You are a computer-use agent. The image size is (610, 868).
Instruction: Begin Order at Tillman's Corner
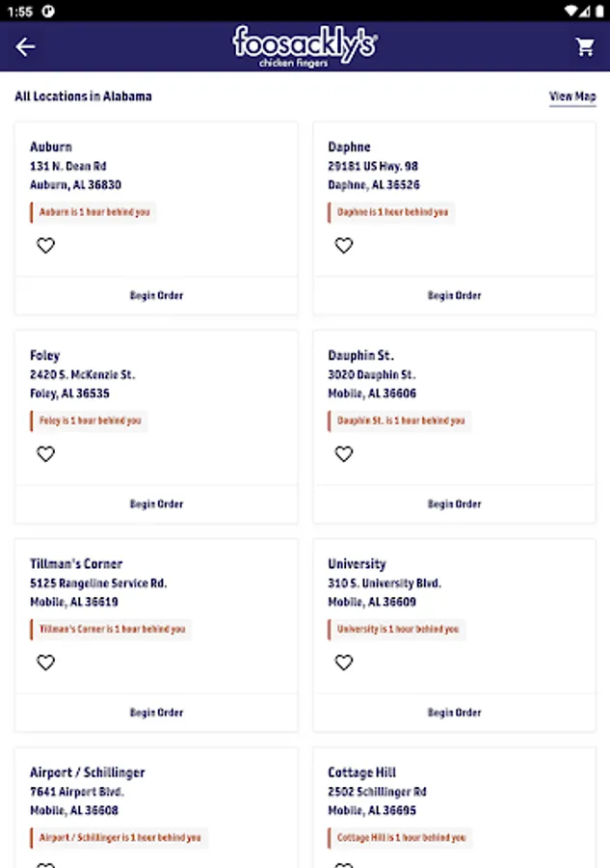coord(156,713)
